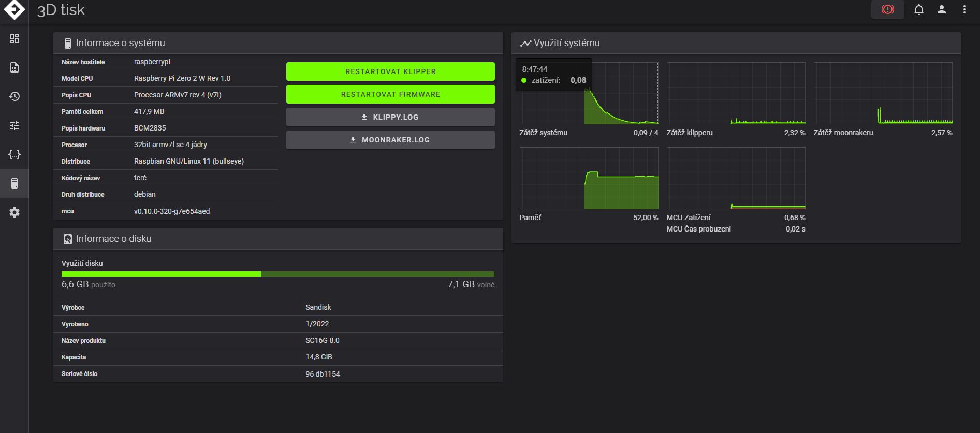This screenshot has height=433, width=980.
Task: Click the RESTARTOVAT KLIPPER button
Action: [x=390, y=71]
